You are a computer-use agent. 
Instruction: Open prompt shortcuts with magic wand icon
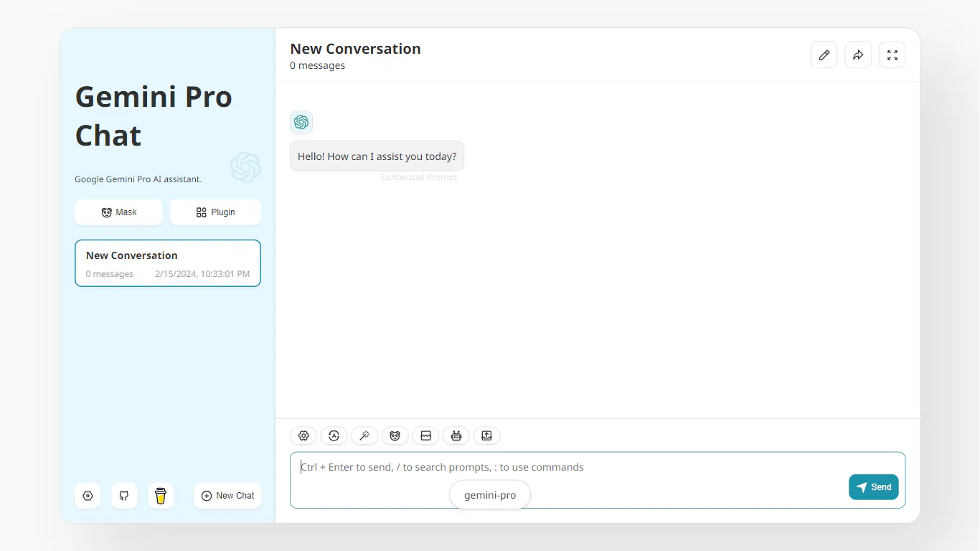point(364,435)
